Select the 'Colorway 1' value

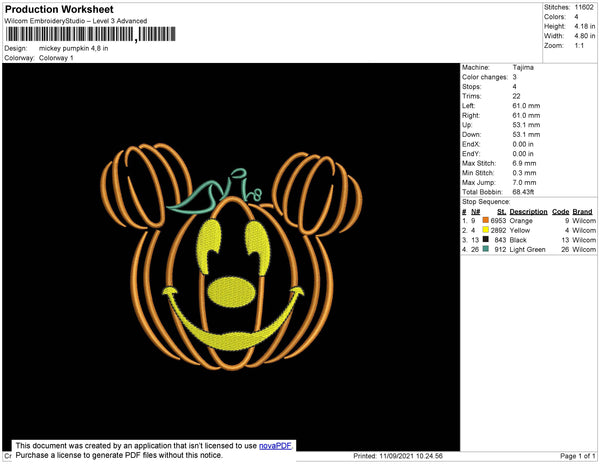[56, 58]
